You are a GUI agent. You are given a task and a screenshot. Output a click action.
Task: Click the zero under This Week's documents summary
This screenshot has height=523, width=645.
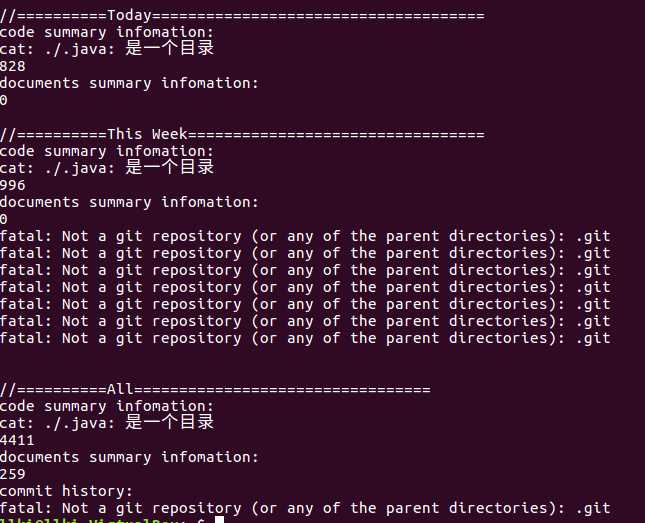(x=5, y=219)
